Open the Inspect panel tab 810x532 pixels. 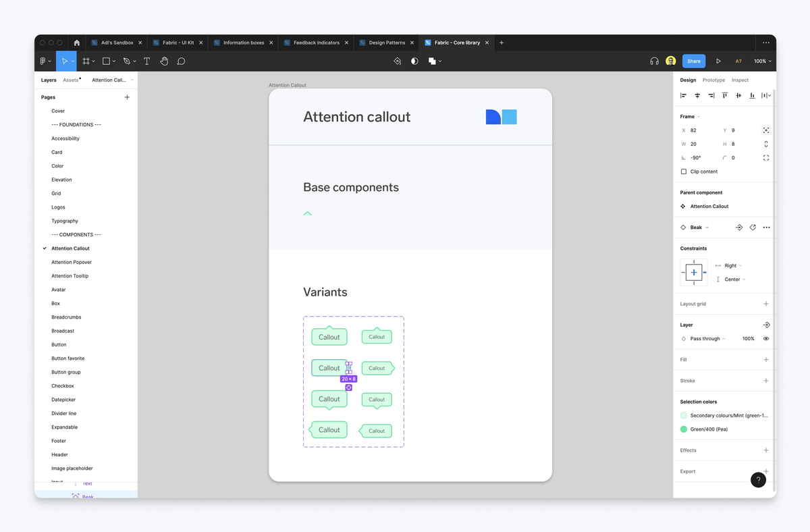pos(740,80)
